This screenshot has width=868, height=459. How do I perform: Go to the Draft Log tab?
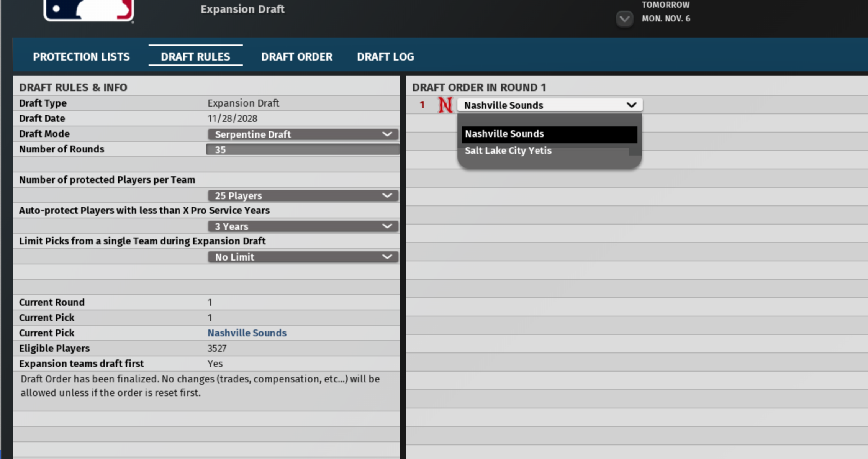pos(385,57)
